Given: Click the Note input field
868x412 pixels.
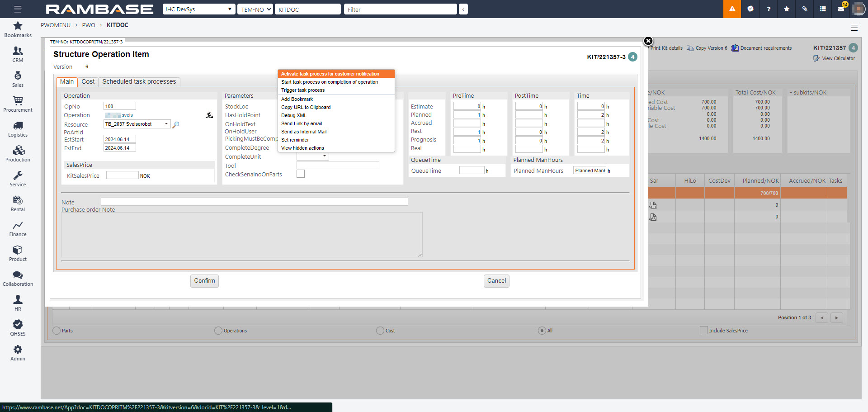Looking at the screenshot, I should pos(254,202).
